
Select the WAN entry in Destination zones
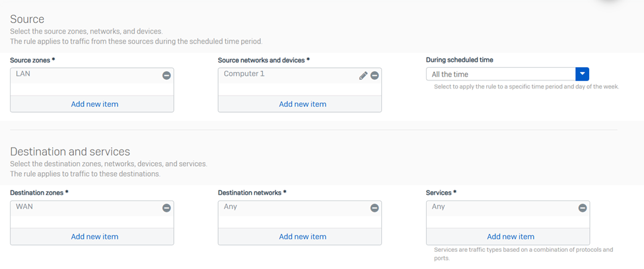point(25,206)
